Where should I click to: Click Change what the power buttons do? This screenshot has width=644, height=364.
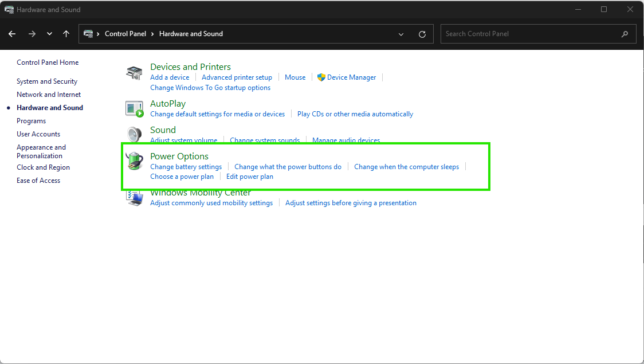288,167
